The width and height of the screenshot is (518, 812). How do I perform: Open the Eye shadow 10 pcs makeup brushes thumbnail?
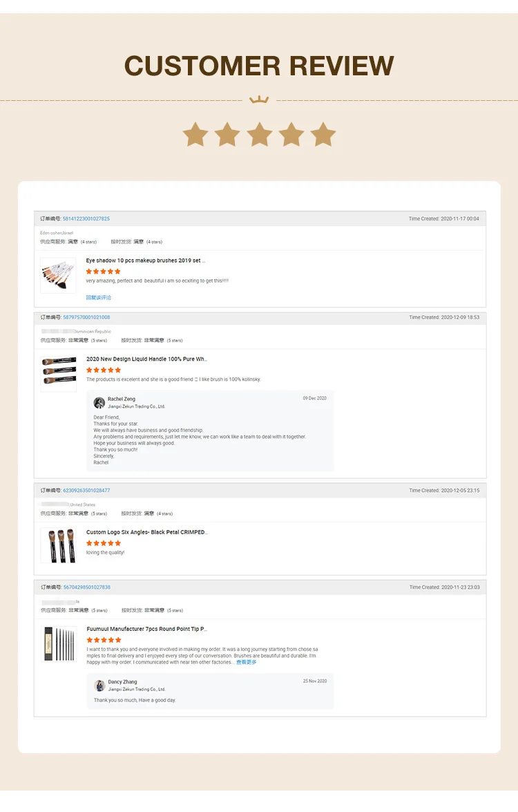(x=58, y=275)
